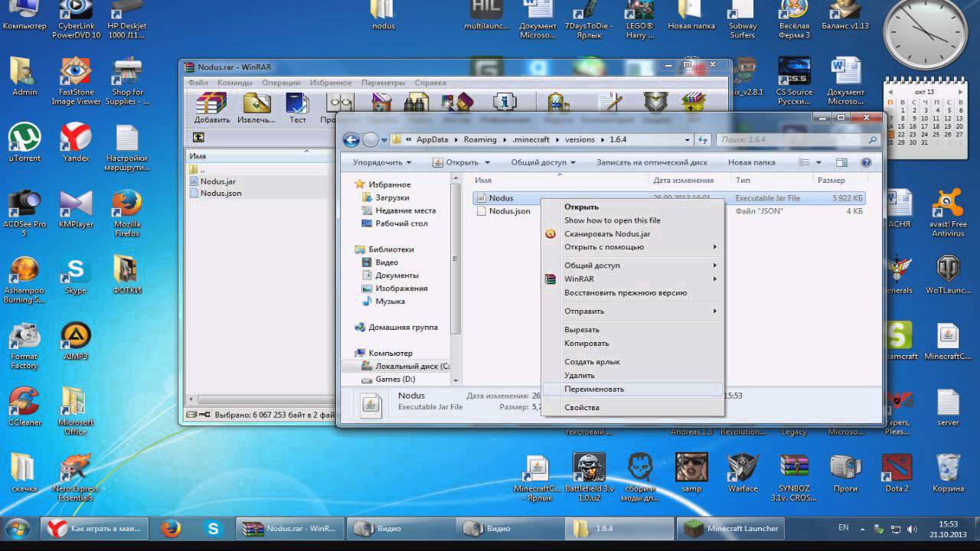This screenshot has height=551, width=980.
Task: Click the Explorer back arrow button
Action: click(351, 140)
